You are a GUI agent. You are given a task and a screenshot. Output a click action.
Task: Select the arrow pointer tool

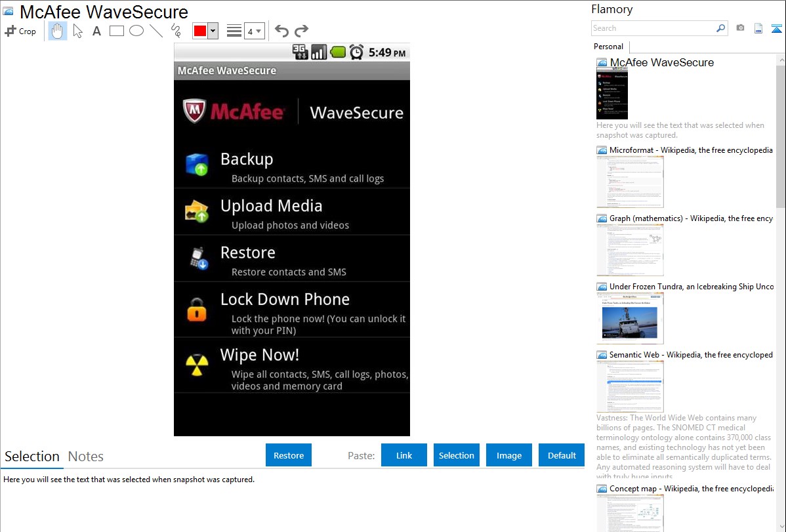pos(77,31)
